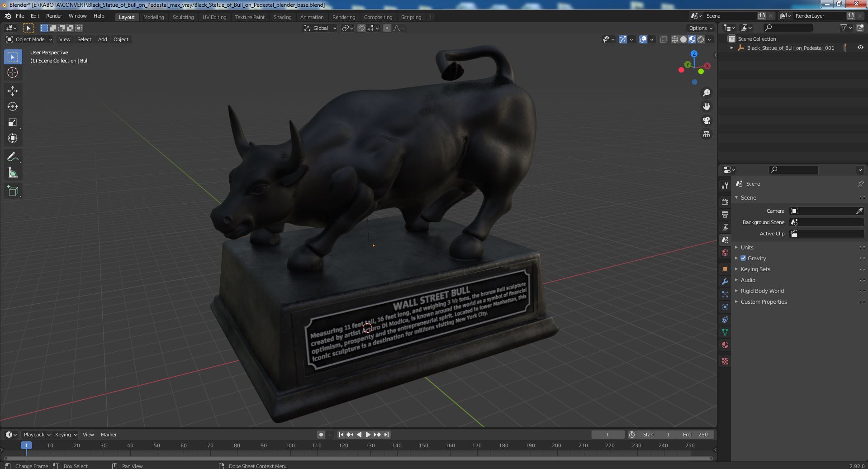868x469 pixels.
Task: Open Global transform orientation dropdown
Action: (x=320, y=28)
